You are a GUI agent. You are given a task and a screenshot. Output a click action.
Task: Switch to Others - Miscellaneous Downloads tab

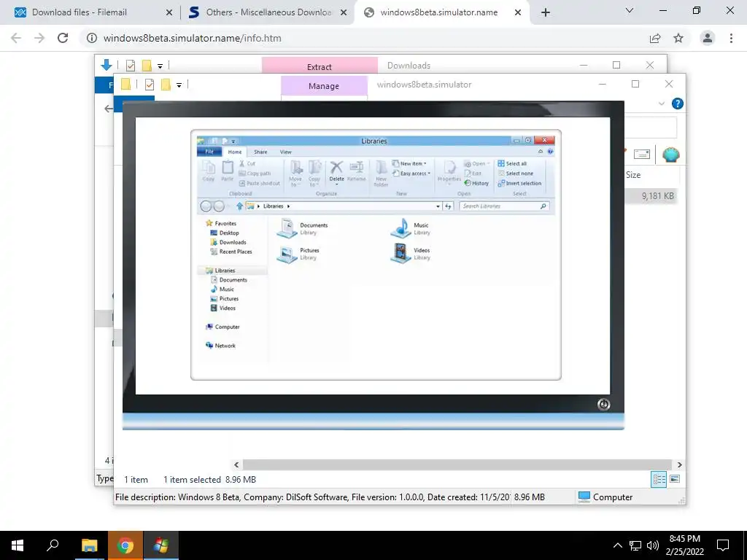(x=267, y=12)
